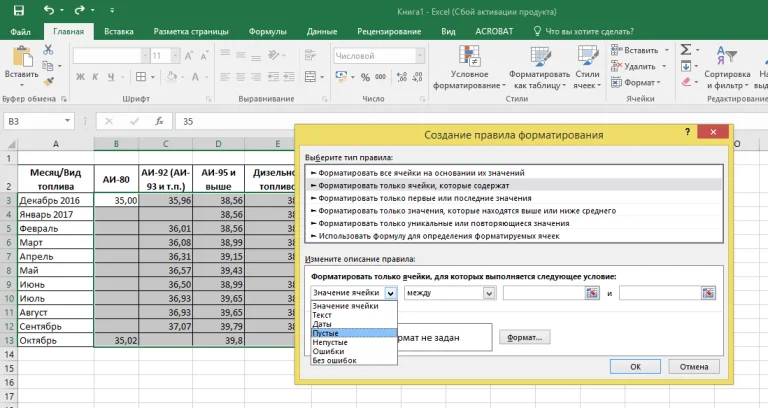
Task: Click the Comma Style 000 icon
Action: tap(381, 76)
